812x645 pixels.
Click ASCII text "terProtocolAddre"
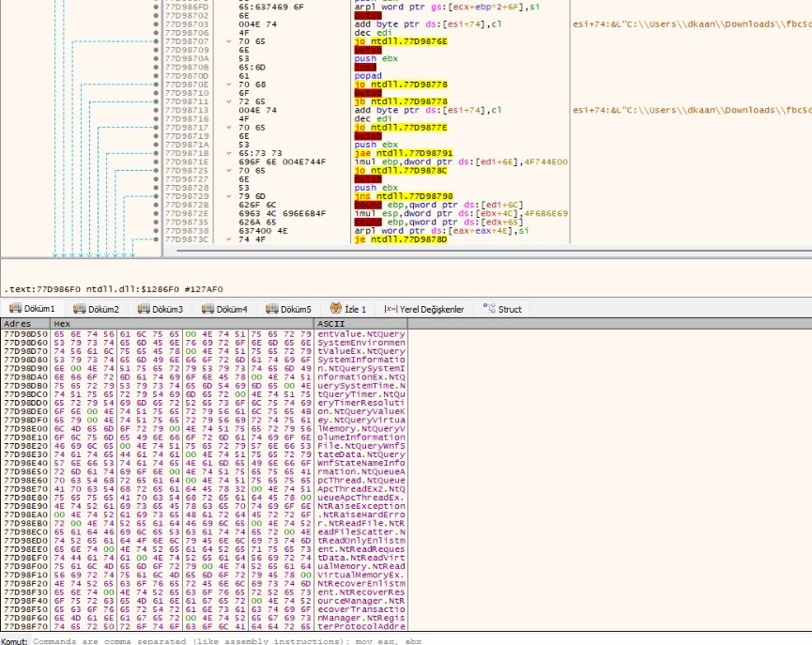(x=361, y=626)
